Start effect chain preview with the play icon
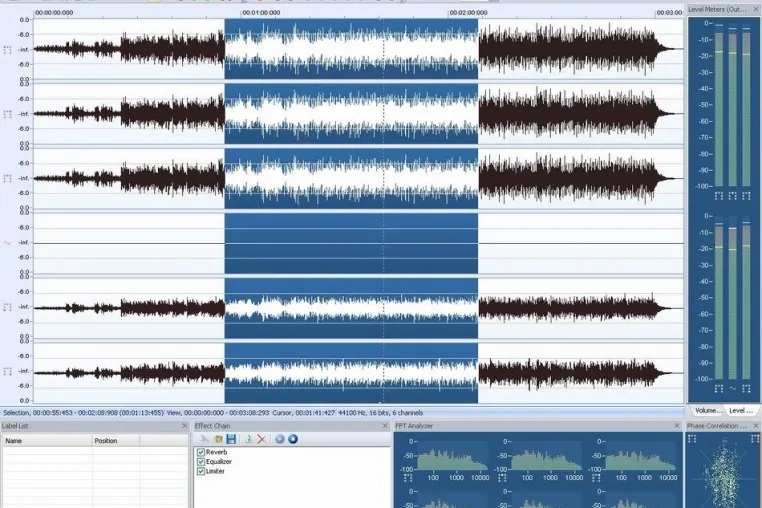Screen dimensions: 762x508 [x=279, y=439]
